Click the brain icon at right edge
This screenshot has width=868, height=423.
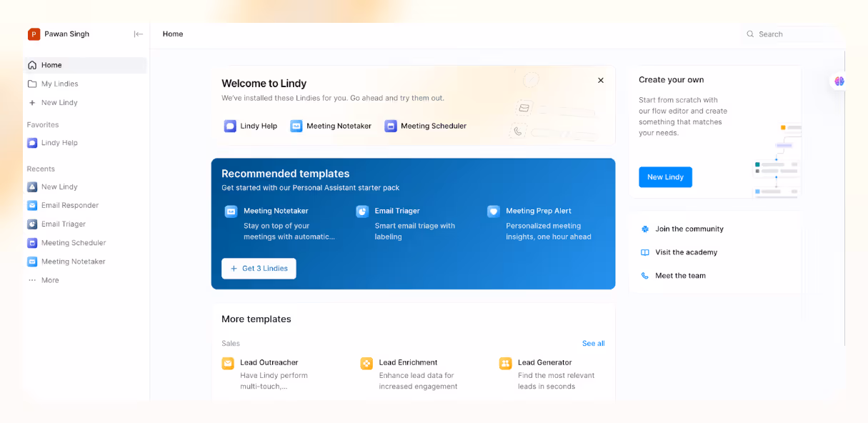point(839,81)
